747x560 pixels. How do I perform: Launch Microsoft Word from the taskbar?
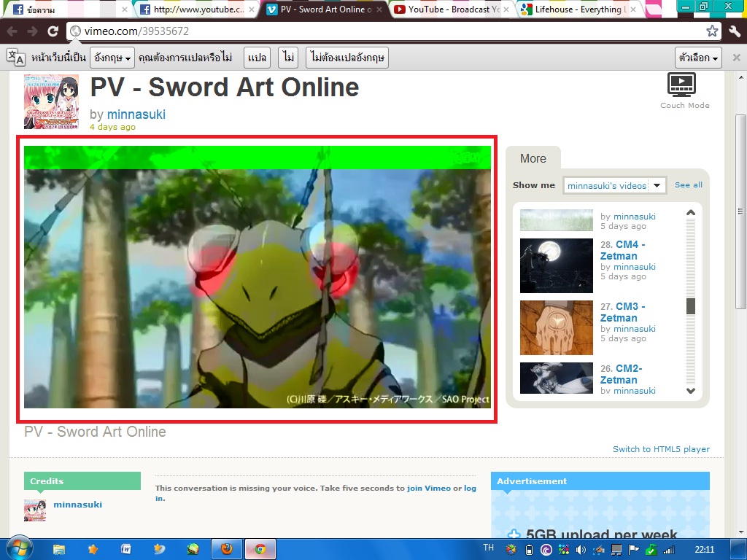(125, 550)
